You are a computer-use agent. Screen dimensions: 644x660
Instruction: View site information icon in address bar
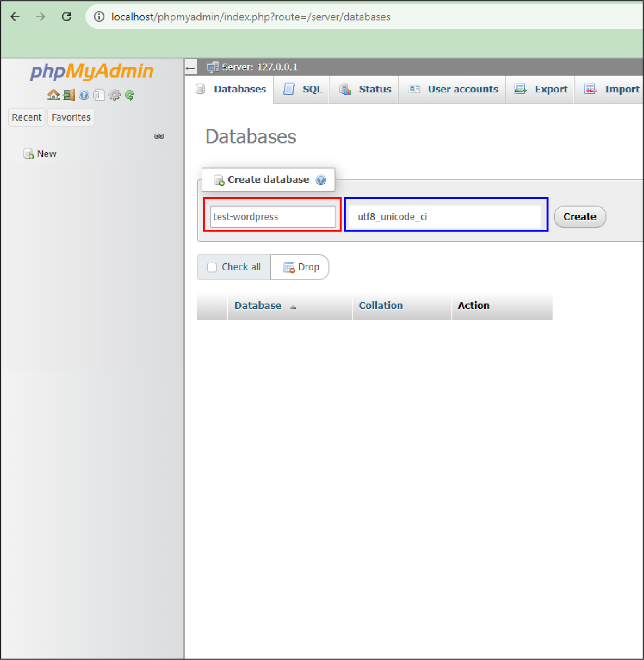pos(99,17)
